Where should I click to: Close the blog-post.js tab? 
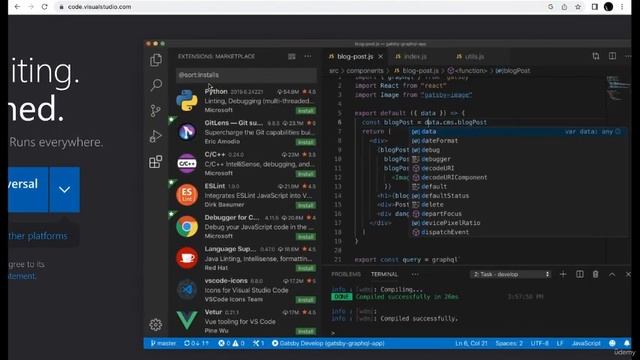point(380,56)
